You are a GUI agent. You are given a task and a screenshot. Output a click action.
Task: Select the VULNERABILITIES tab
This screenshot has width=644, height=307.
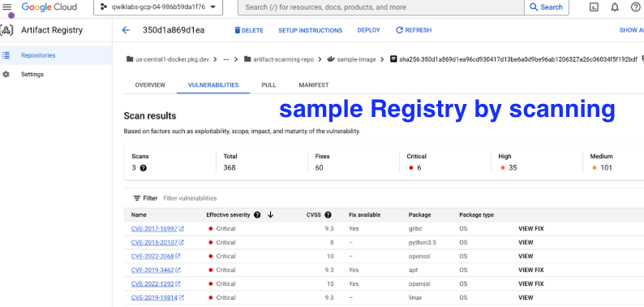213,85
